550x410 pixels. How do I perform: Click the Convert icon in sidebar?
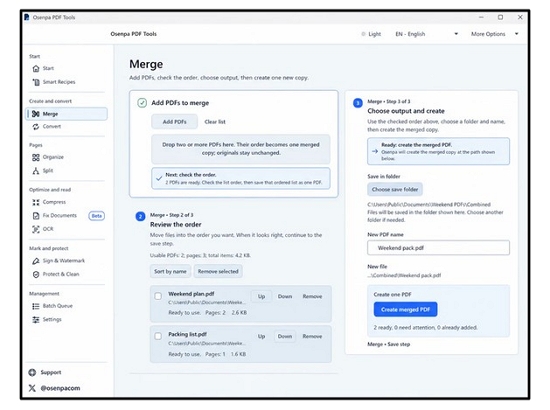pyautogui.click(x=36, y=127)
